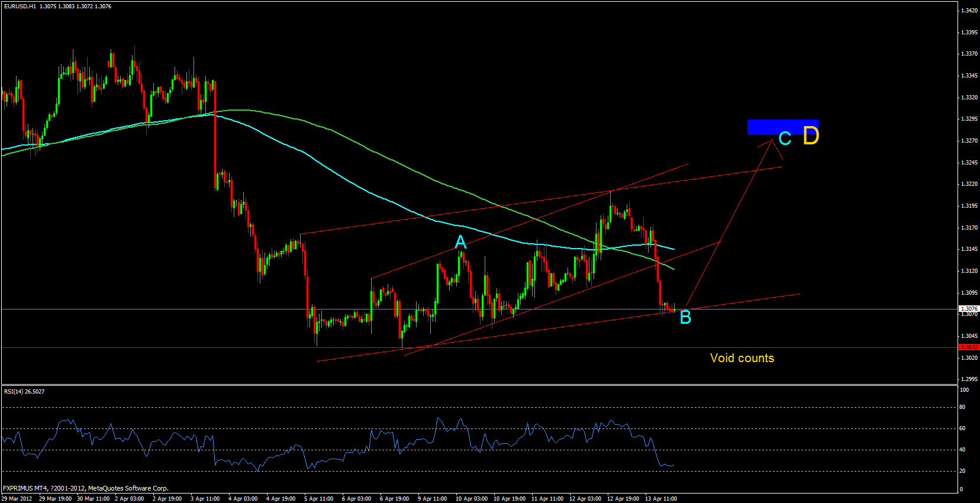This screenshot has height=503, width=980.
Task: Click the 13 Apr 11:00 date label
Action: 661,499
